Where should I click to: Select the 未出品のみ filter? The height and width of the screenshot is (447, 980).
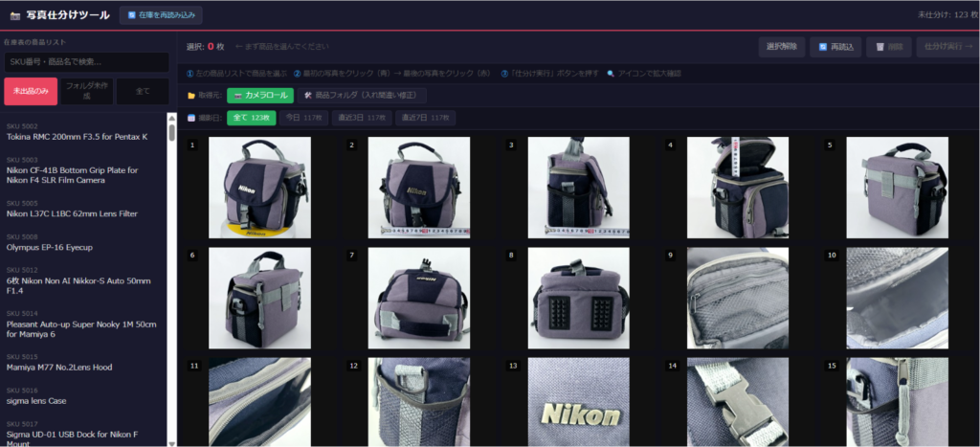tap(31, 91)
